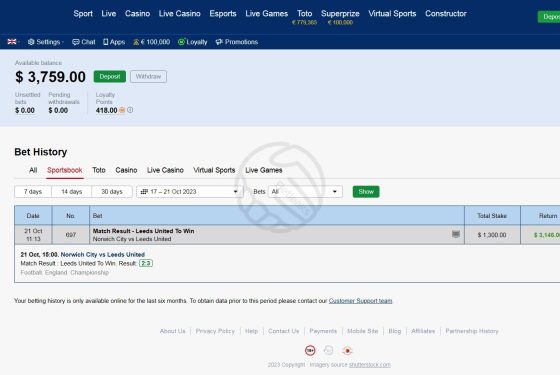
Task: Click the green Show button
Action: pos(366,192)
